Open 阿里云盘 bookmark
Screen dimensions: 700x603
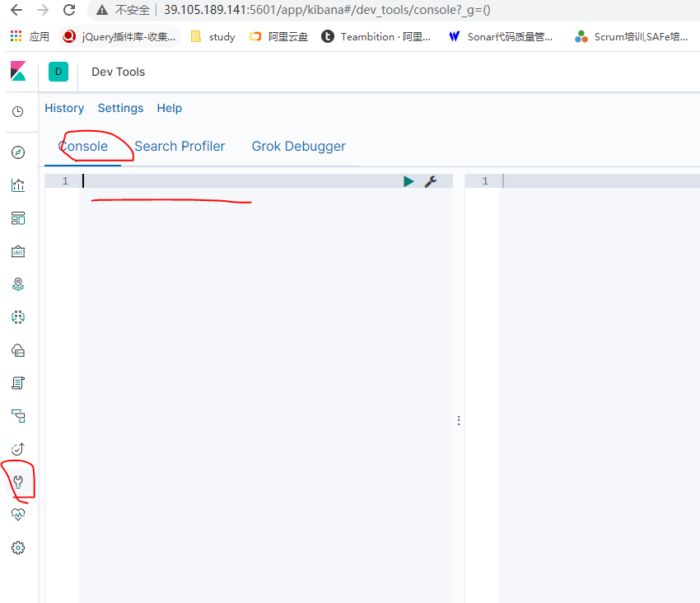[x=278, y=36]
